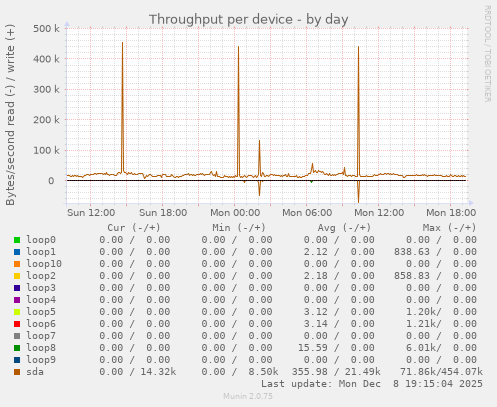This screenshot has height=407, width=497.
Task: Click the loop6 average value '3.14'
Action: tap(316, 324)
